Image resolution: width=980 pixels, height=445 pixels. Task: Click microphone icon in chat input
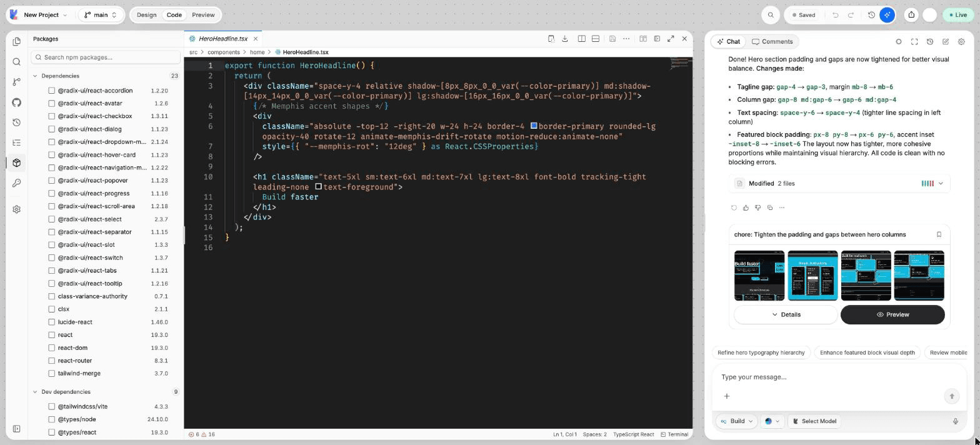coord(955,421)
